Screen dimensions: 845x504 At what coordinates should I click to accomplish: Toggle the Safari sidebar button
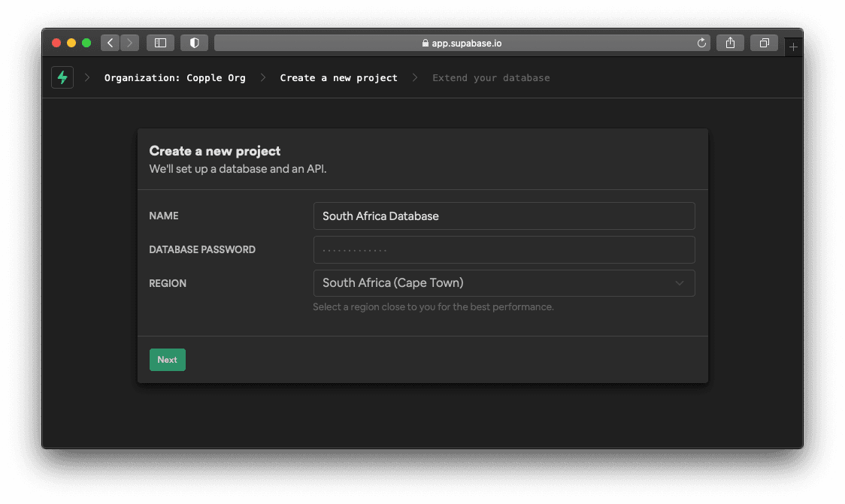[x=160, y=43]
